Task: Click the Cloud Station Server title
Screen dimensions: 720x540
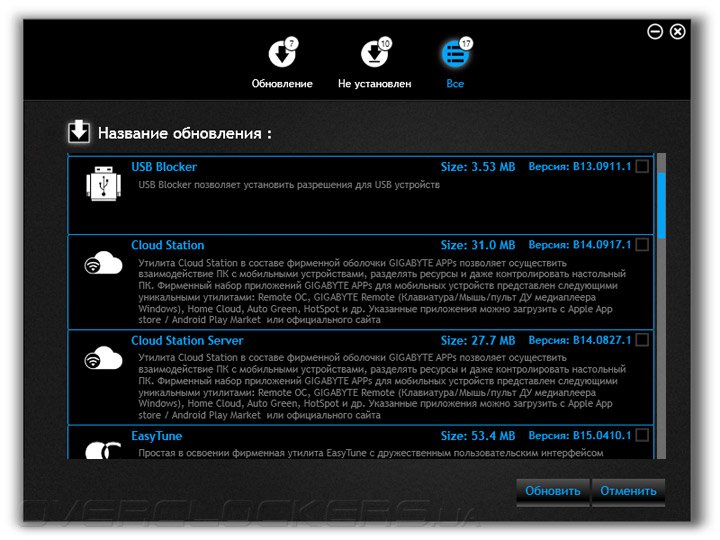Action: (187, 340)
